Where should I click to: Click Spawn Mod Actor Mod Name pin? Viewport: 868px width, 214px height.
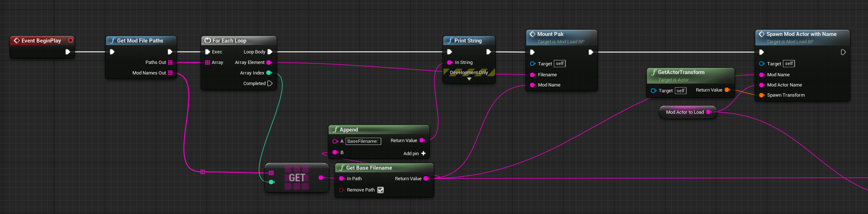click(762, 75)
